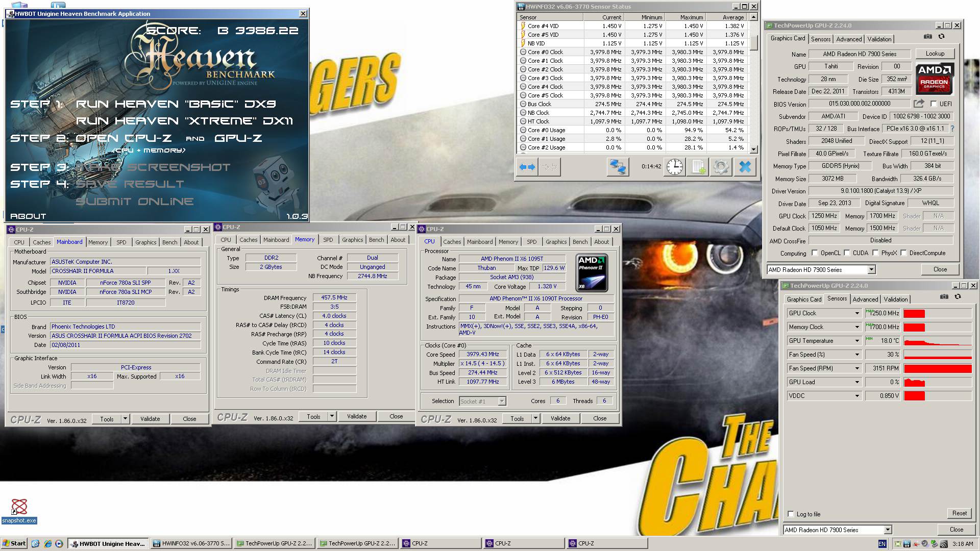Click camera icon in GPU-Z Sensors window
The image size is (980, 551).
pyautogui.click(x=944, y=297)
